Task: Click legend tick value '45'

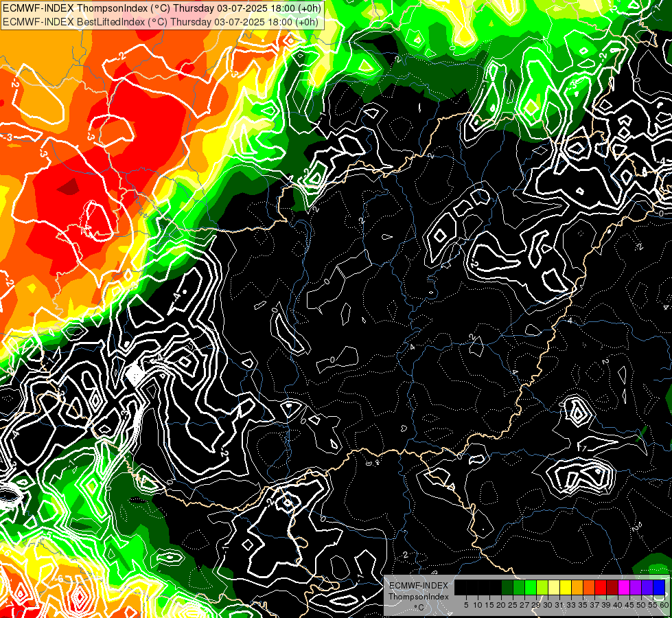Action: coord(629,605)
